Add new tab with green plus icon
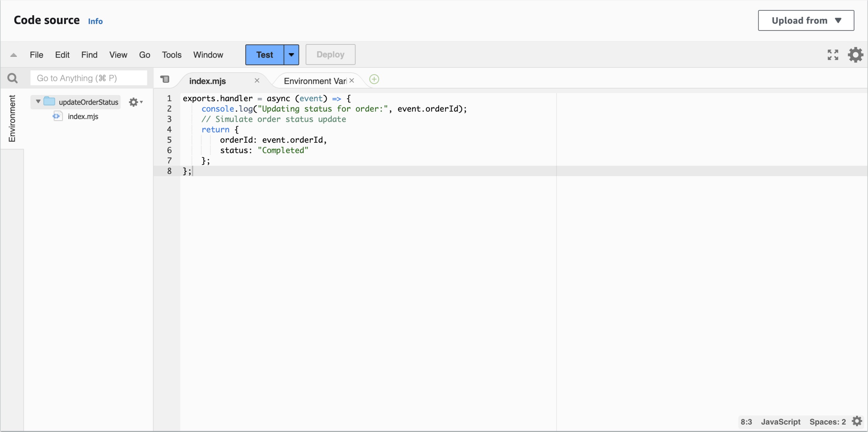 tap(374, 80)
